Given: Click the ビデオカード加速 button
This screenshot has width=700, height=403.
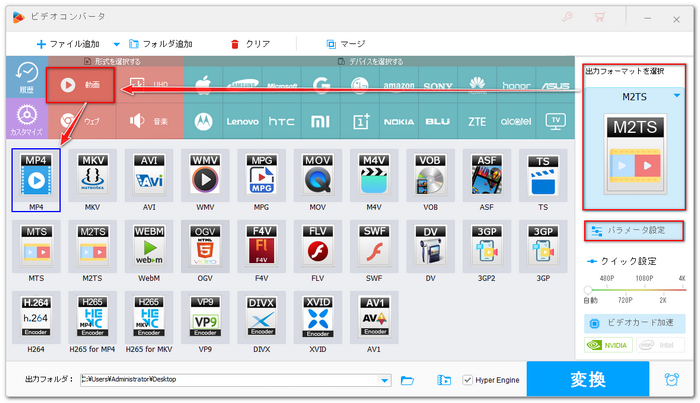Looking at the screenshot, I should [634, 323].
